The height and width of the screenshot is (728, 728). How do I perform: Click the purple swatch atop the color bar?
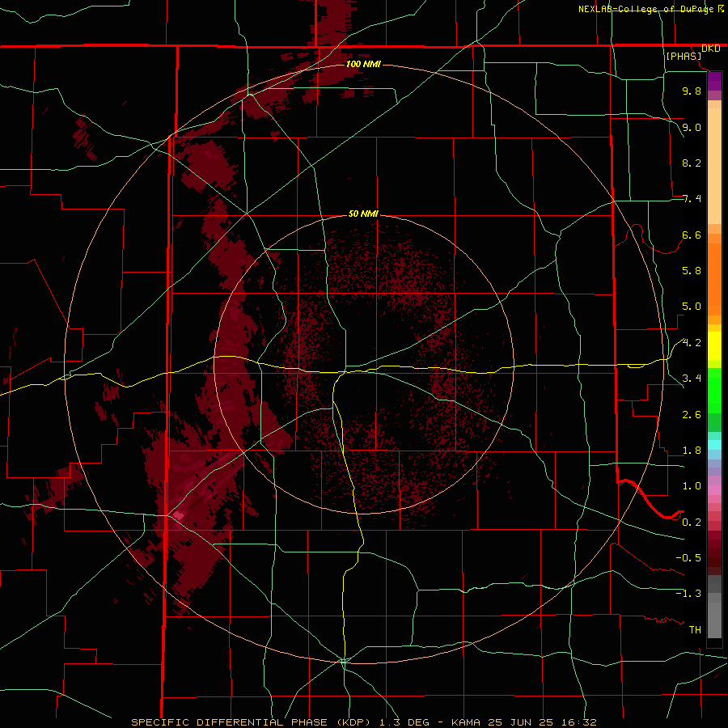714,81
